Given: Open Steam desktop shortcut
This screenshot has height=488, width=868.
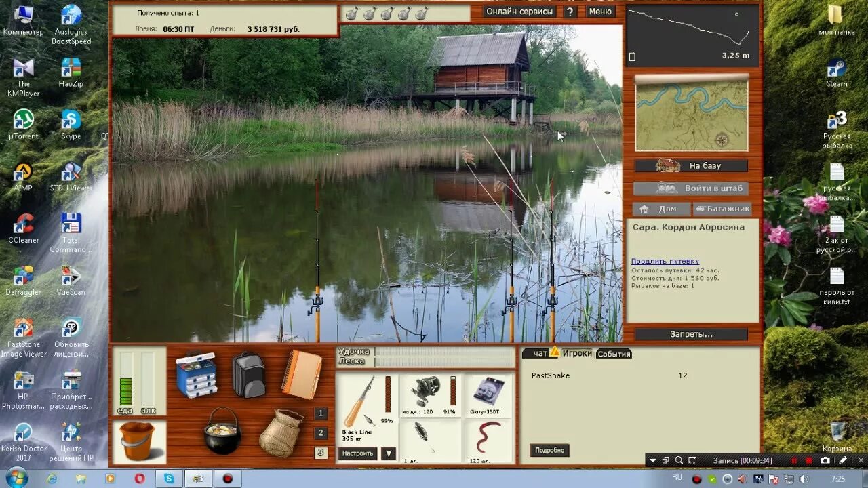Looking at the screenshot, I should click(836, 73).
